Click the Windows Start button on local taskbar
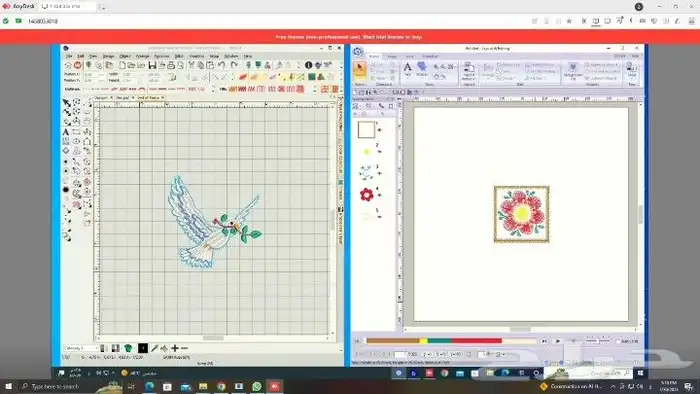 (x=8, y=386)
